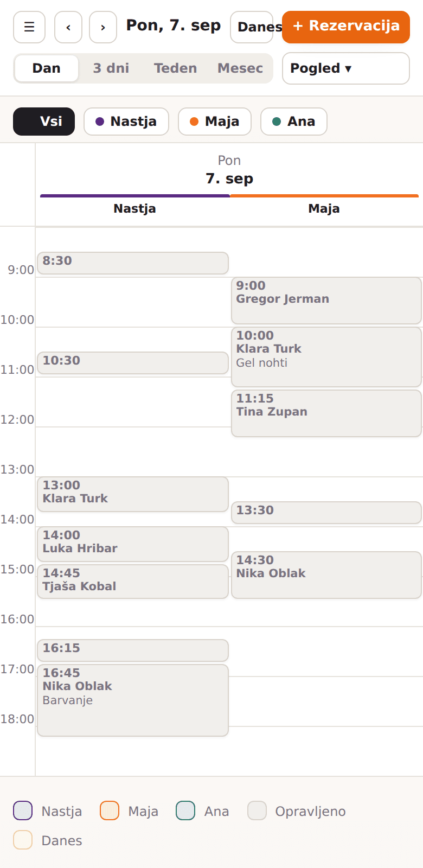423x868 pixels.
Task: Go to next day arrow
Action: click(x=103, y=27)
